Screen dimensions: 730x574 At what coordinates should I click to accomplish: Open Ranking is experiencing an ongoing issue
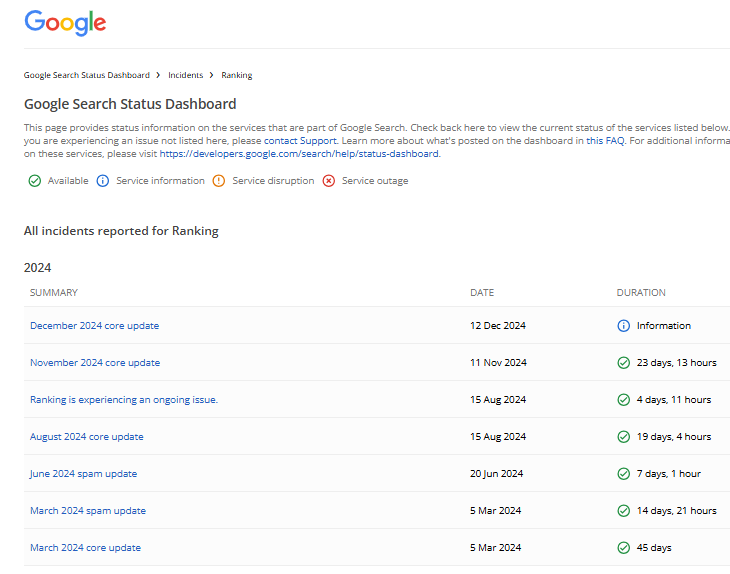[124, 399]
